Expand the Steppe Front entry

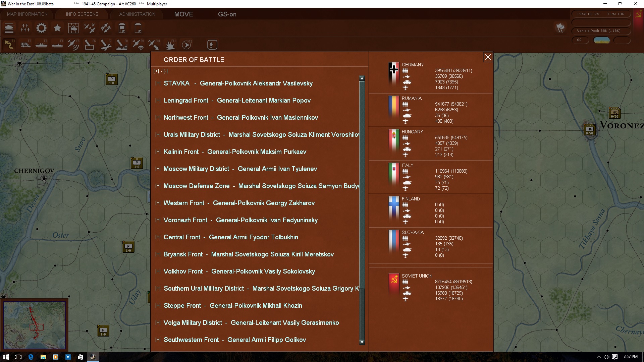158,305
